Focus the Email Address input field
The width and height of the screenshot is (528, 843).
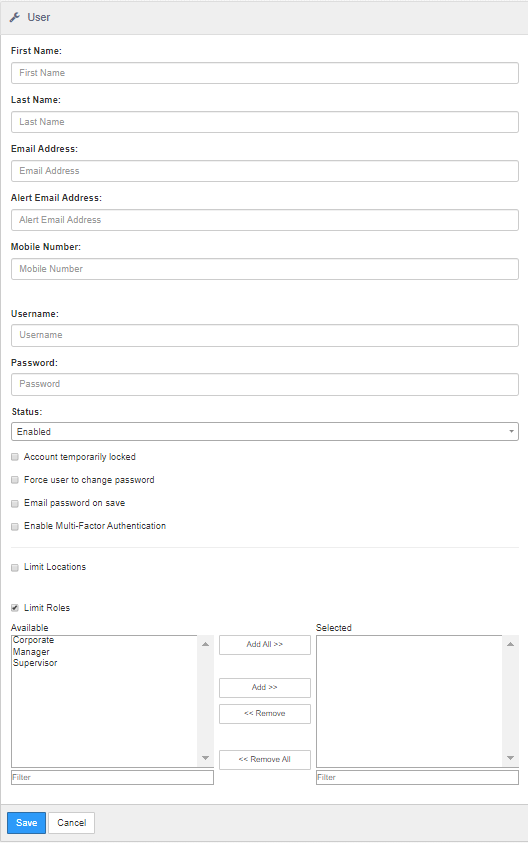coord(265,171)
